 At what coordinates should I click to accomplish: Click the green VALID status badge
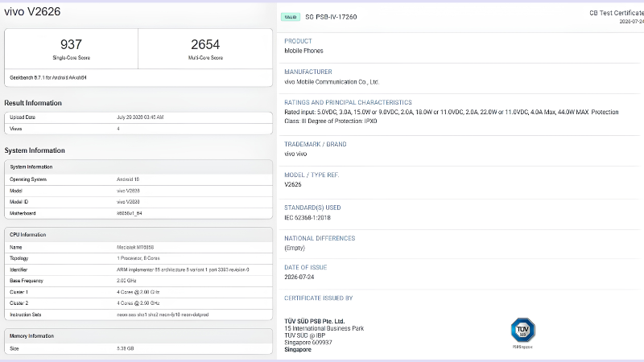coord(291,17)
